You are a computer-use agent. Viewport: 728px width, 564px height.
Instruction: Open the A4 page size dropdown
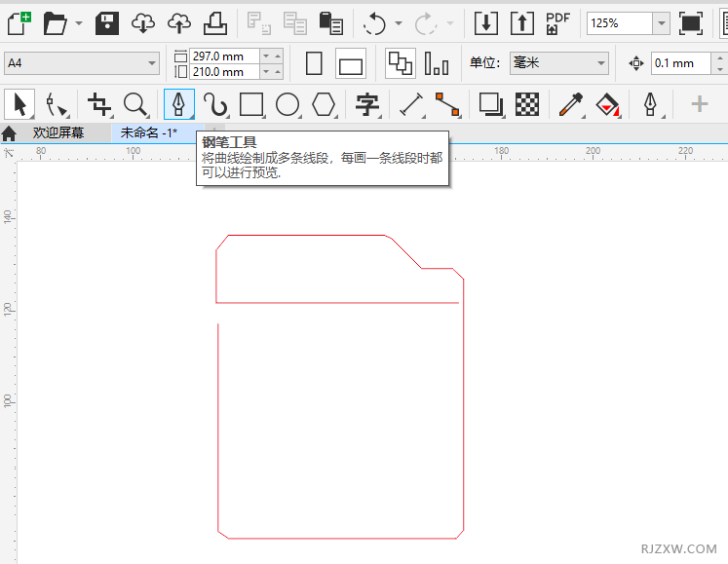pyautogui.click(x=81, y=63)
